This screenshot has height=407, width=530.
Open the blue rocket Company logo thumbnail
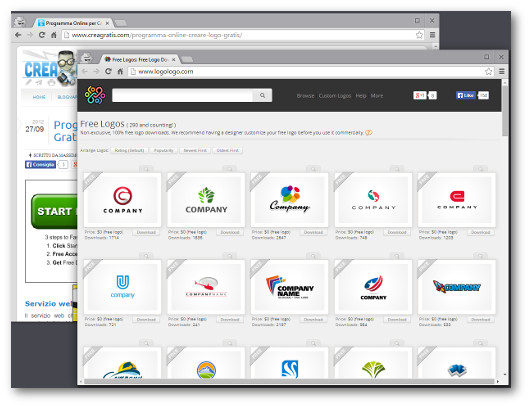(457, 287)
